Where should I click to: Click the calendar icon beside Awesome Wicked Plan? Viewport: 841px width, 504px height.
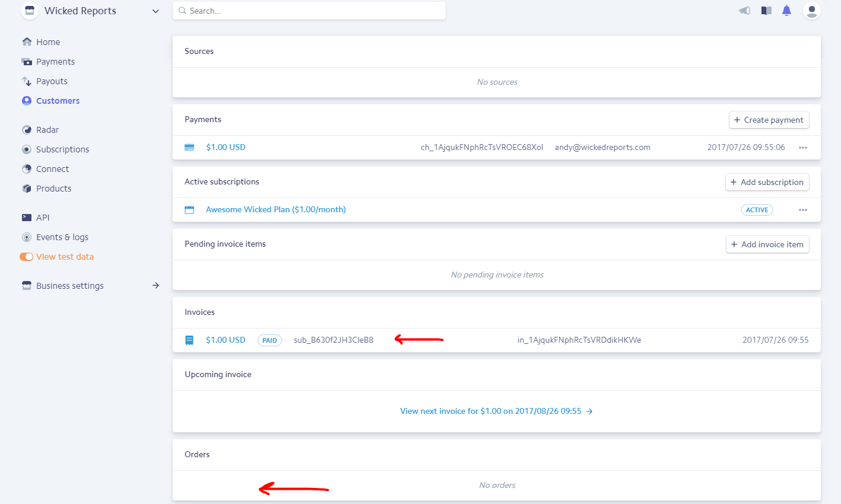tap(189, 209)
